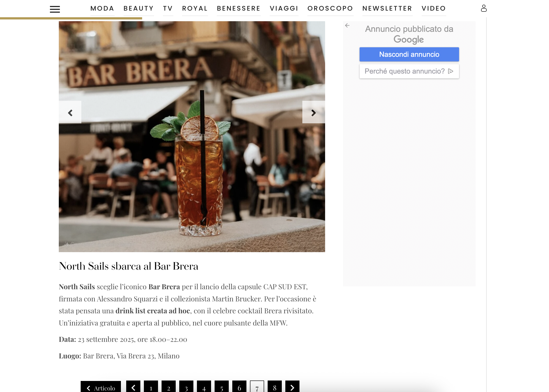
Task: Click the Bar Brera cocktail photo
Action: pyautogui.click(x=192, y=137)
